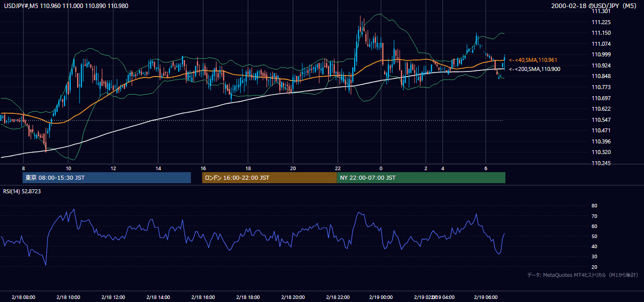Click price axis label 111.225
Viewport: 644px width, 302px height.
[601, 22]
